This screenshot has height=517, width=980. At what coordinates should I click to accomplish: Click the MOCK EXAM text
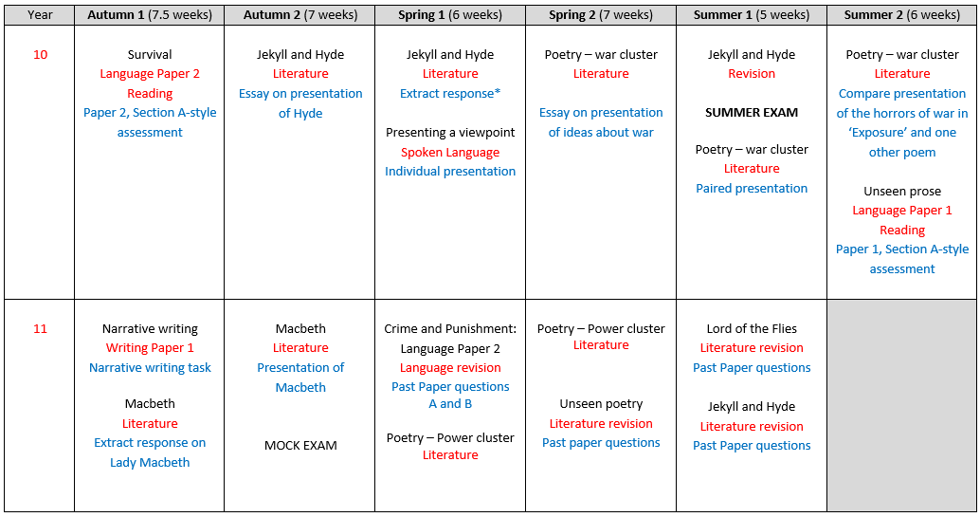[300, 446]
